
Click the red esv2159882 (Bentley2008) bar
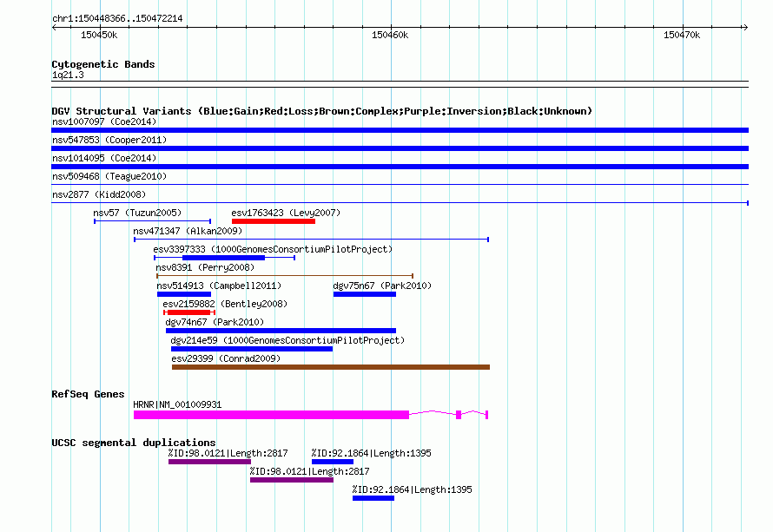(189, 312)
